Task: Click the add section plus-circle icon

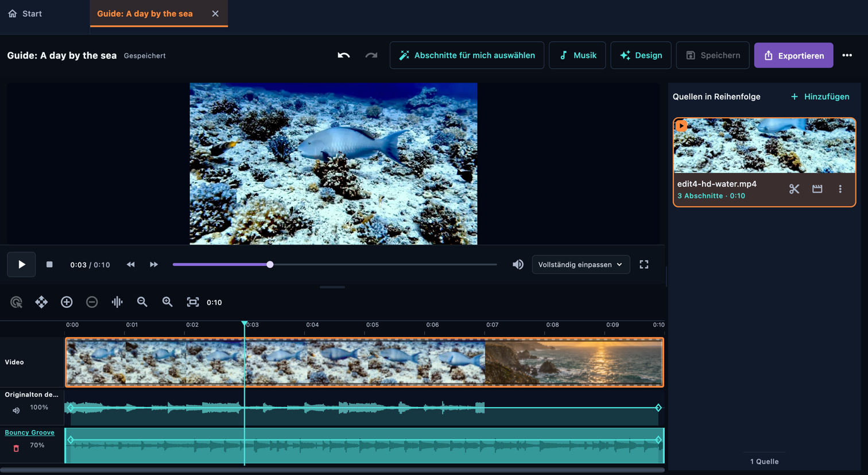Action: pyautogui.click(x=67, y=302)
